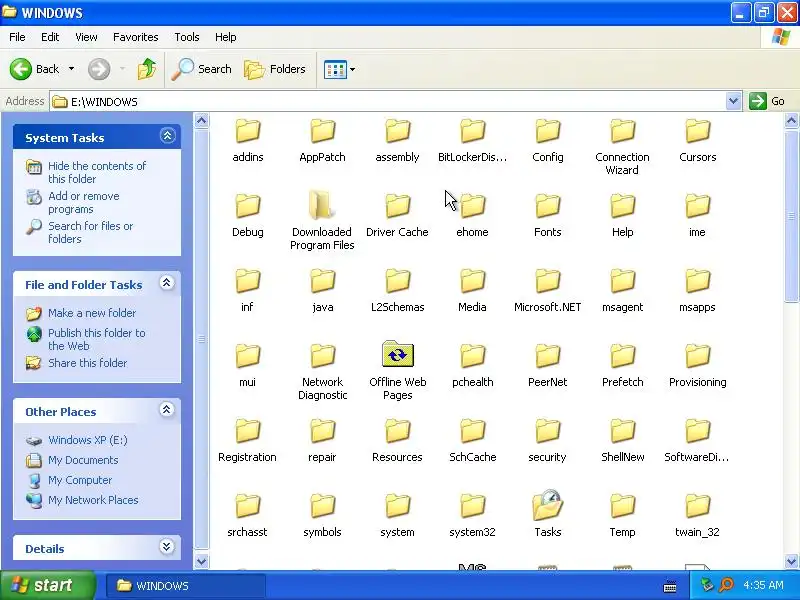Select the Connection Wizard folder icon
This screenshot has width=800, height=600.
coord(622,131)
